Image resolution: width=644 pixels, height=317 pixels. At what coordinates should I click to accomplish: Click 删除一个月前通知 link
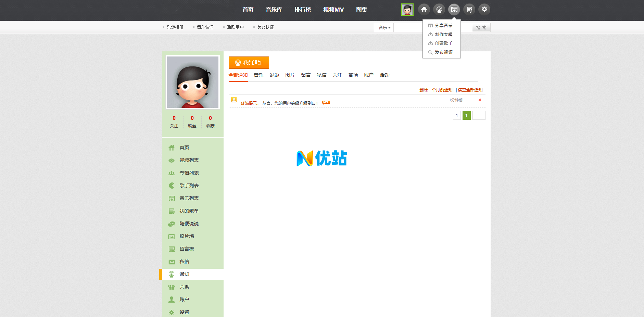click(x=436, y=90)
